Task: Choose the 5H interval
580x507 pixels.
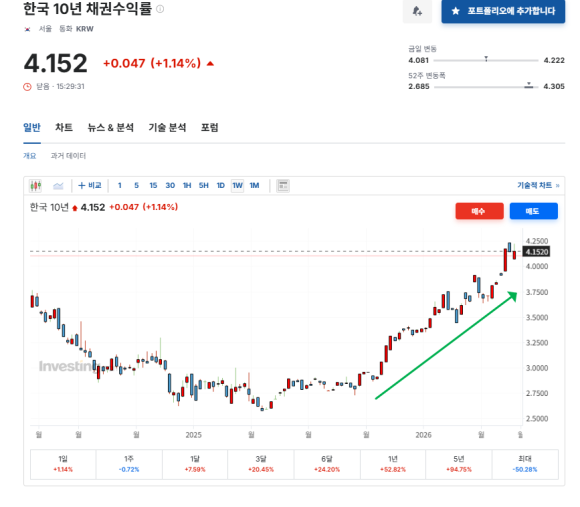Action: (204, 185)
